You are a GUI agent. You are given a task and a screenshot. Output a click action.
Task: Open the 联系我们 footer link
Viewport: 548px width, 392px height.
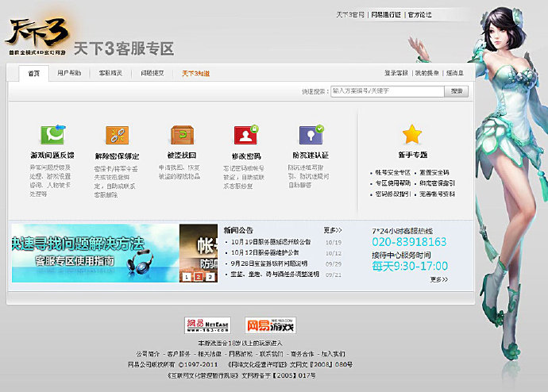point(271,354)
